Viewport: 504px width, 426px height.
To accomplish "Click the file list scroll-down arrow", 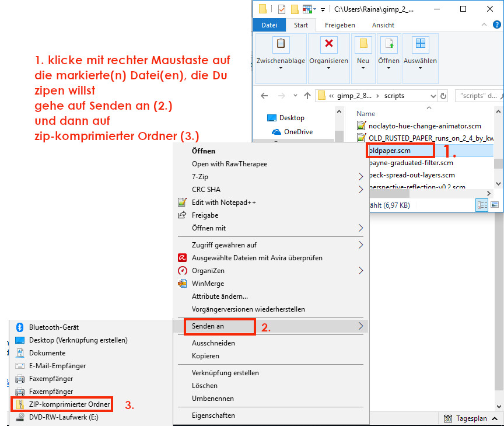I will (x=498, y=184).
